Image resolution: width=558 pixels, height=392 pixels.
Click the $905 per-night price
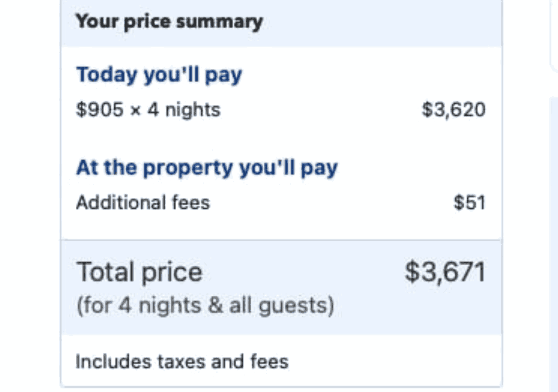pyautogui.click(x=99, y=110)
